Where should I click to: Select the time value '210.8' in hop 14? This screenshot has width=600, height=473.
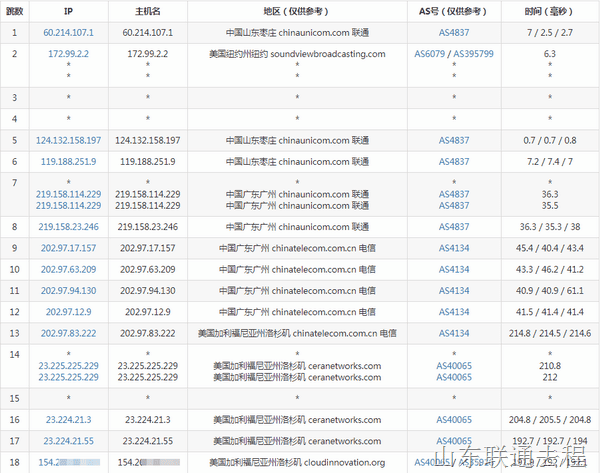pyautogui.click(x=550, y=366)
